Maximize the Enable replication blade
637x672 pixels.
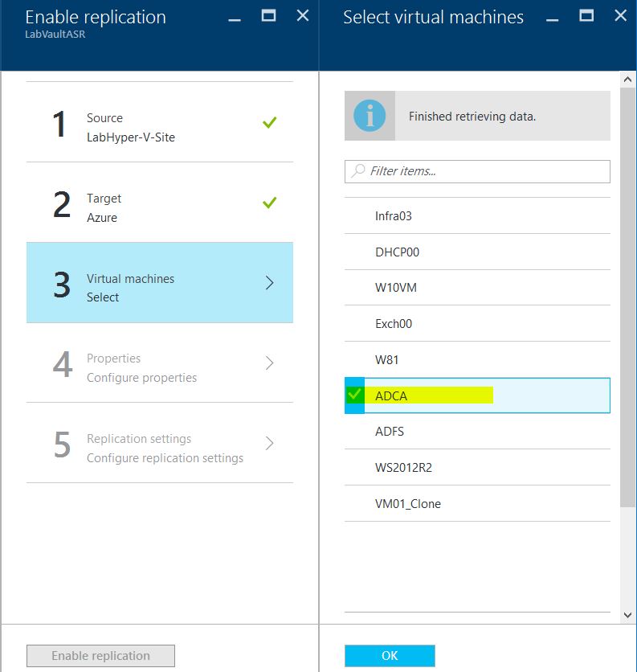(268, 16)
